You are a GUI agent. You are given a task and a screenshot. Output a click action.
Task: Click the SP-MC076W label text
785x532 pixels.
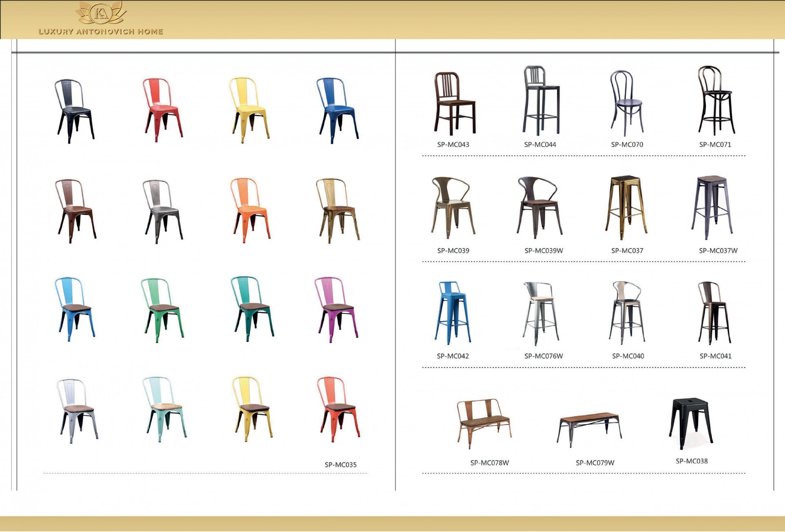click(543, 356)
